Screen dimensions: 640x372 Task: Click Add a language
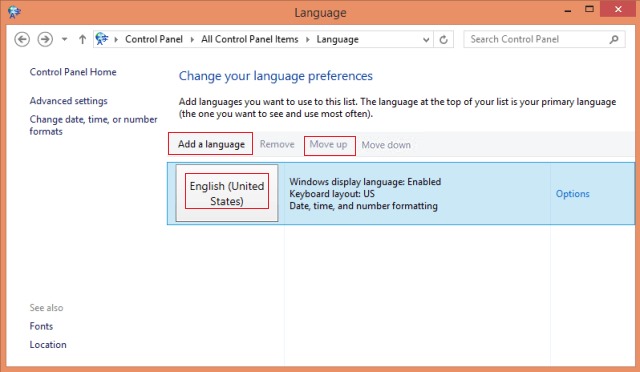[x=211, y=144]
